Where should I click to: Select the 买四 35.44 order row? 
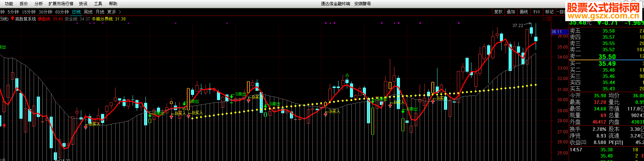coord(607,82)
